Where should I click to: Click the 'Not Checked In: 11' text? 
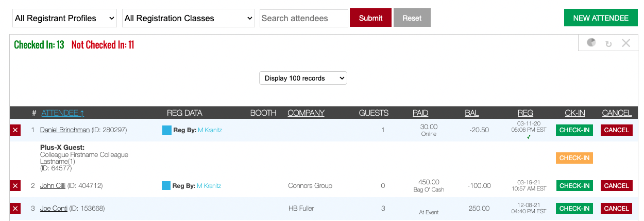point(103,45)
